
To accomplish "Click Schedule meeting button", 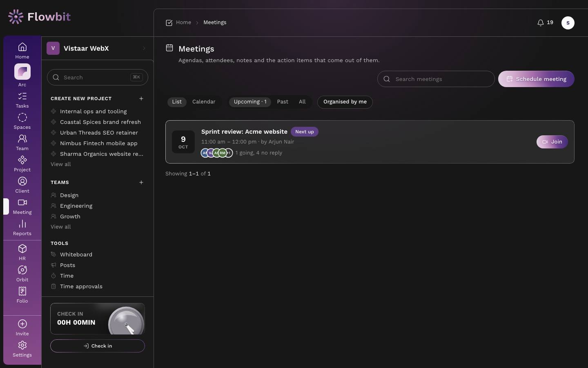I will click(x=536, y=79).
